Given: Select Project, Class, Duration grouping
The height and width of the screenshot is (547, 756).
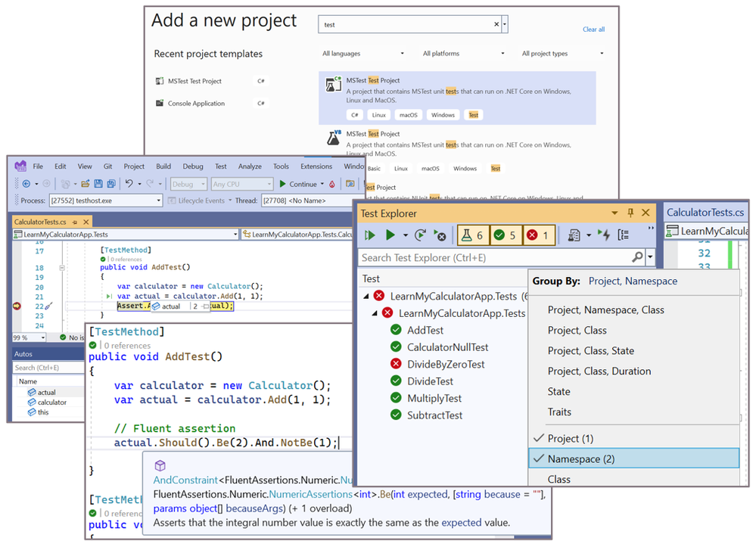Looking at the screenshot, I should point(599,371).
